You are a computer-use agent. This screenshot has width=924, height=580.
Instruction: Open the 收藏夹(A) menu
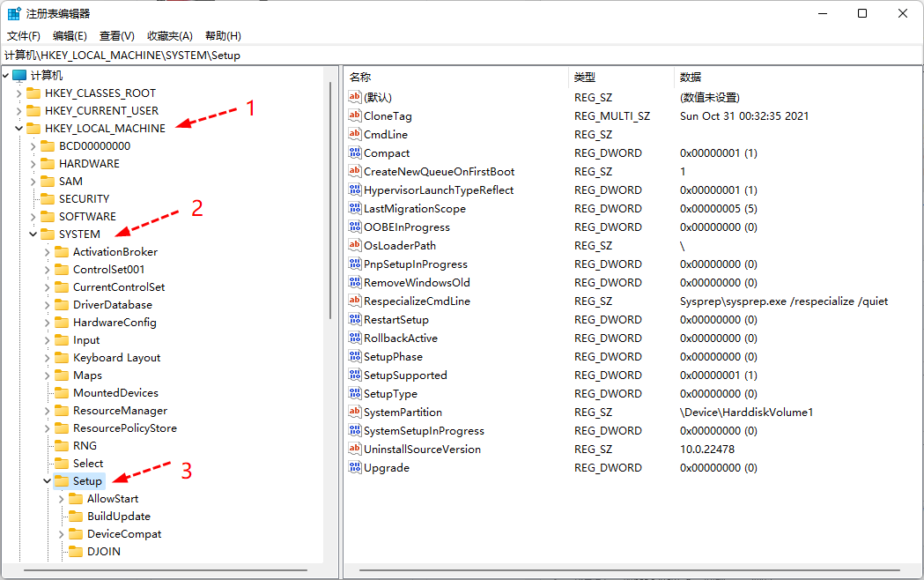click(x=169, y=35)
